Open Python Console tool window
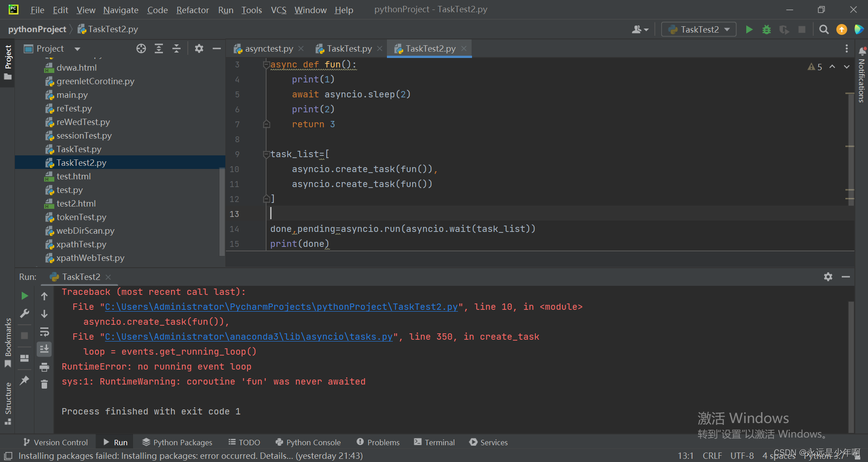The height and width of the screenshot is (462, 868). click(x=308, y=443)
